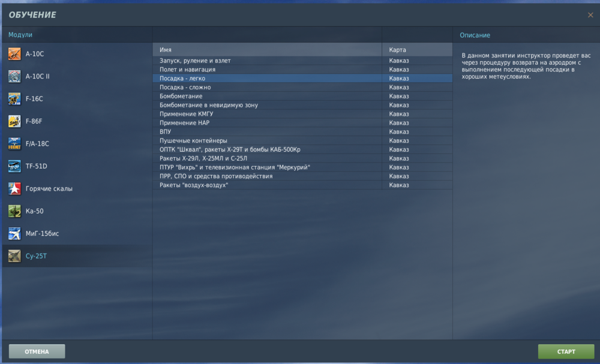The image size is (600, 364).
Task: Select the Ка-50 helicopter icon
Action: click(14, 211)
